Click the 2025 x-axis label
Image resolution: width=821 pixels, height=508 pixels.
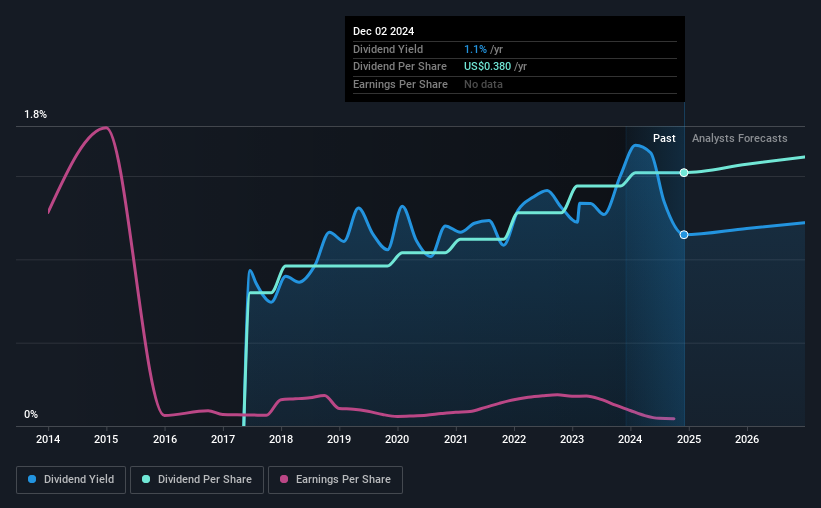click(689, 439)
